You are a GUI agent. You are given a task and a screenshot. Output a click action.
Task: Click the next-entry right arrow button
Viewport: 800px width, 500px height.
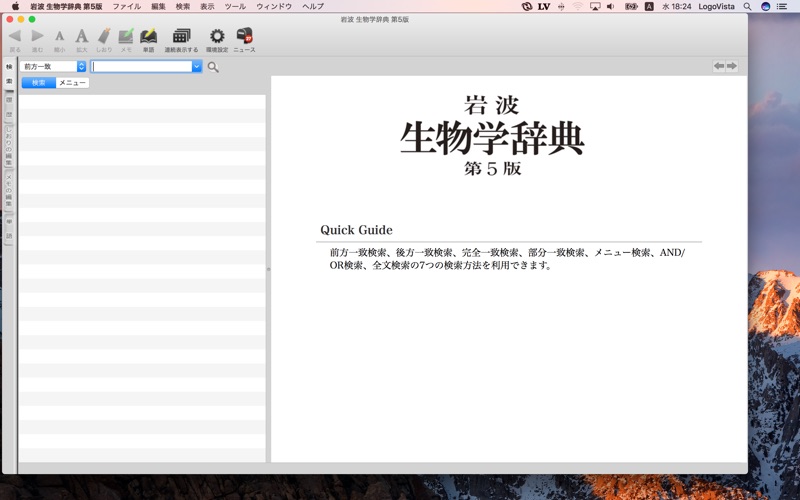[x=732, y=66]
